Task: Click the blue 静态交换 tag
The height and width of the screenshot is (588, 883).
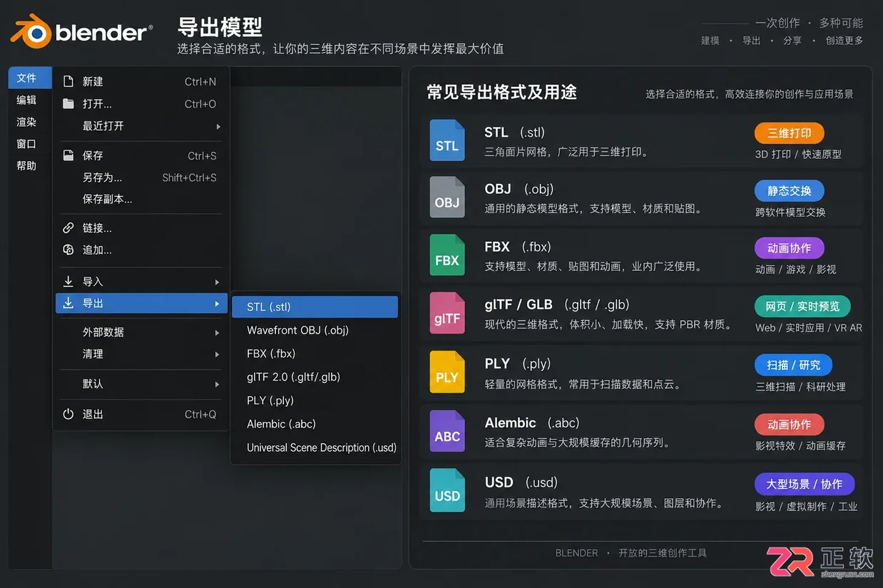Action: point(789,191)
